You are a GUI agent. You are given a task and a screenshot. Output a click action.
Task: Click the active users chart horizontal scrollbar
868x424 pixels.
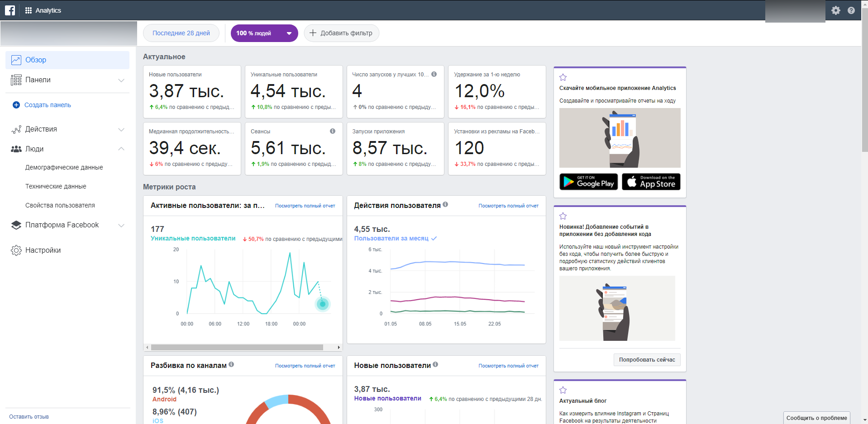237,348
